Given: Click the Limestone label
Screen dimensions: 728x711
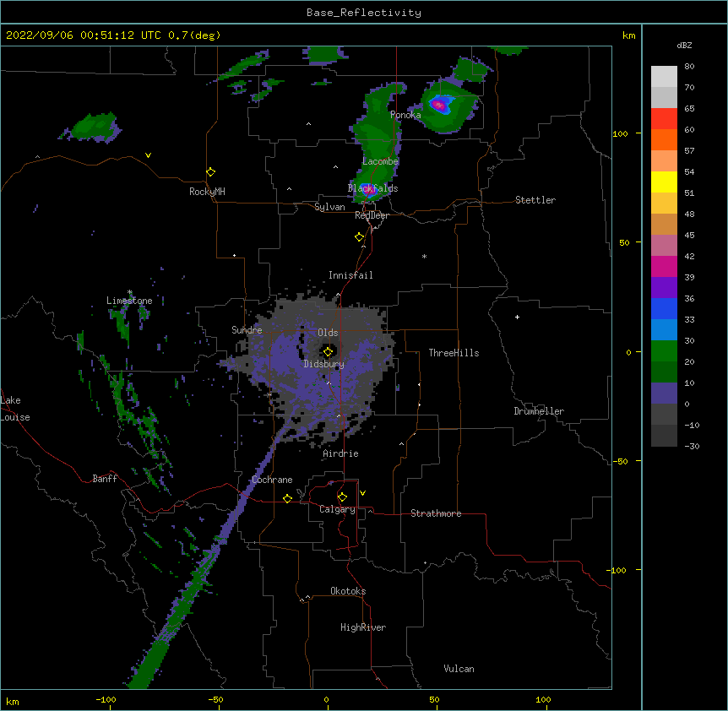Looking at the screenshot, I should point(129,301).
